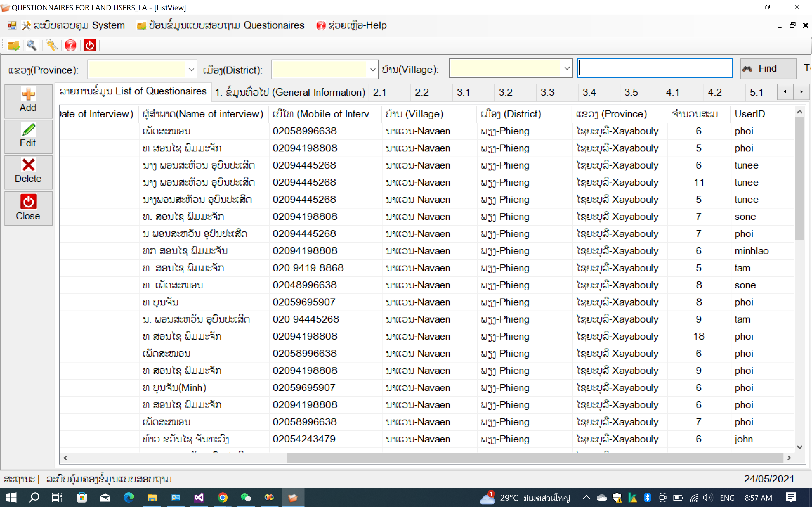
Task: Click the search text field beside Find
Action: pyautogui.click(x=654, y=68)
